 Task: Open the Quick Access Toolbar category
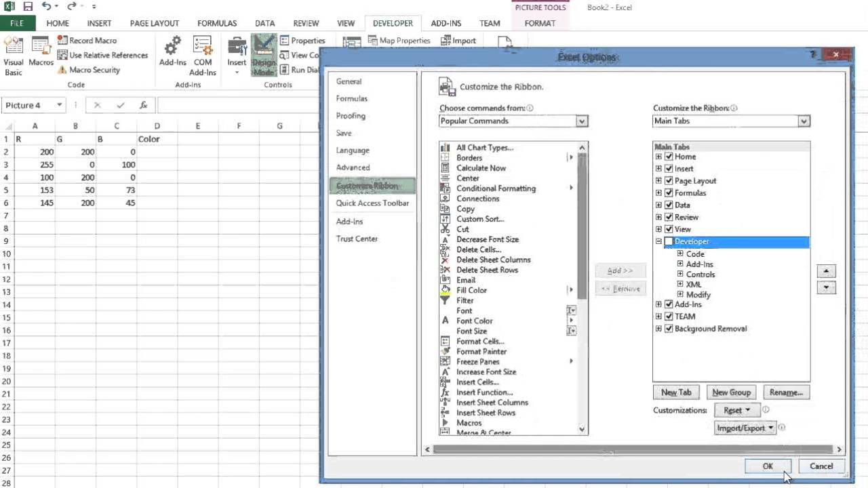coord(372,203)
